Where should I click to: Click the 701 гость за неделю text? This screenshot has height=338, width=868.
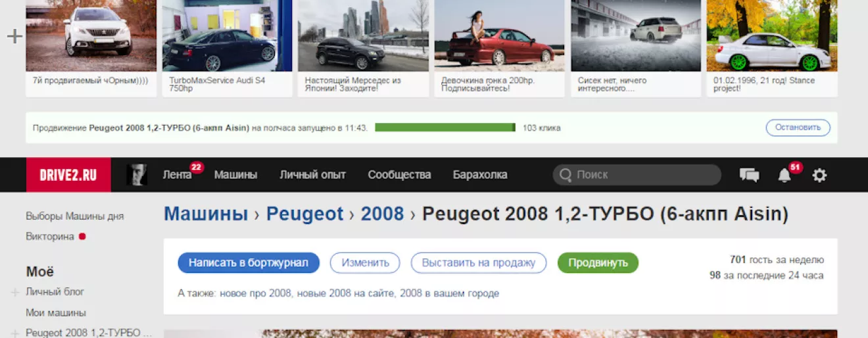[x=777, y=260]
